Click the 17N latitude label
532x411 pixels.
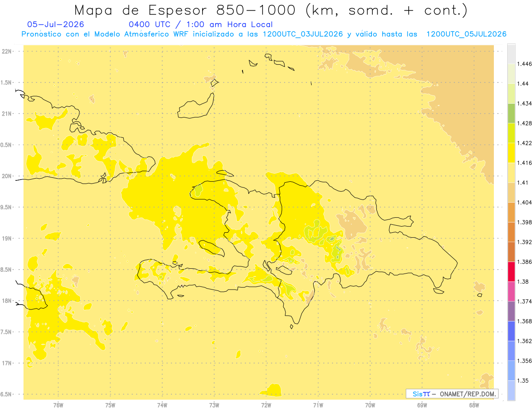pos(6,363)
